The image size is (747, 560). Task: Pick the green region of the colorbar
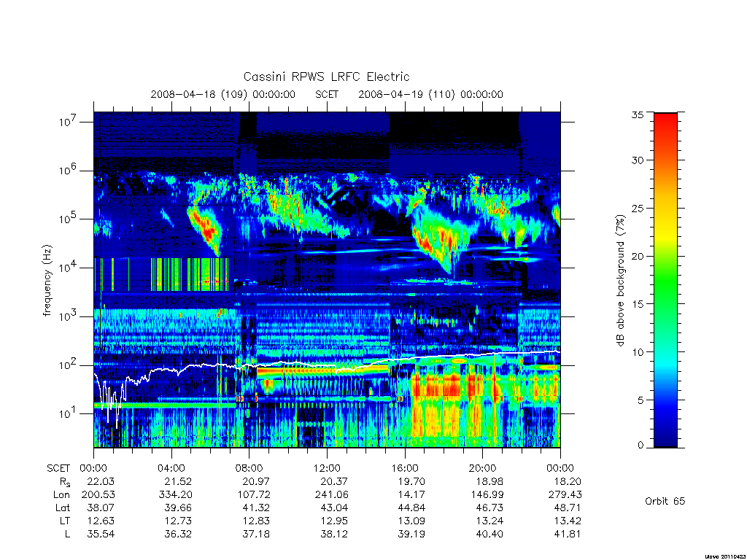pos(665,281)
